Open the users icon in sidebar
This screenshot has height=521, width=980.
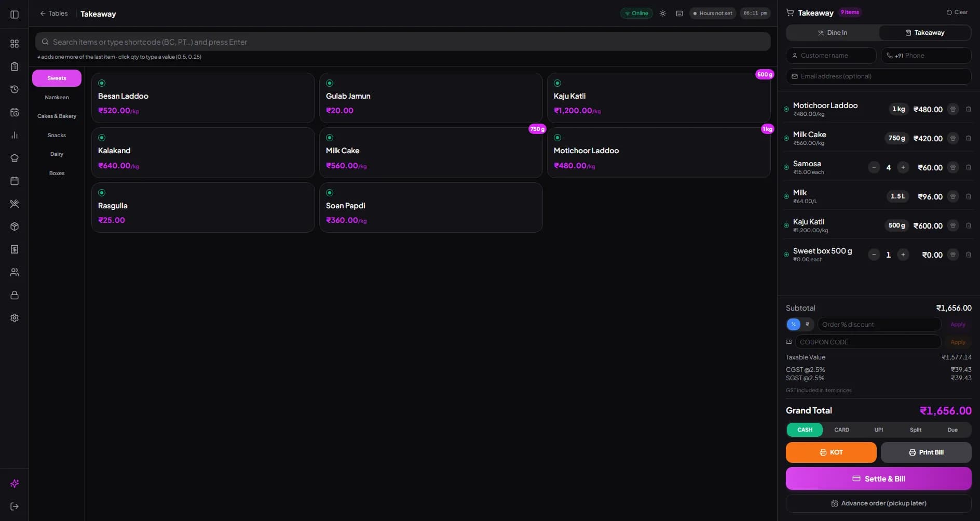15,272
